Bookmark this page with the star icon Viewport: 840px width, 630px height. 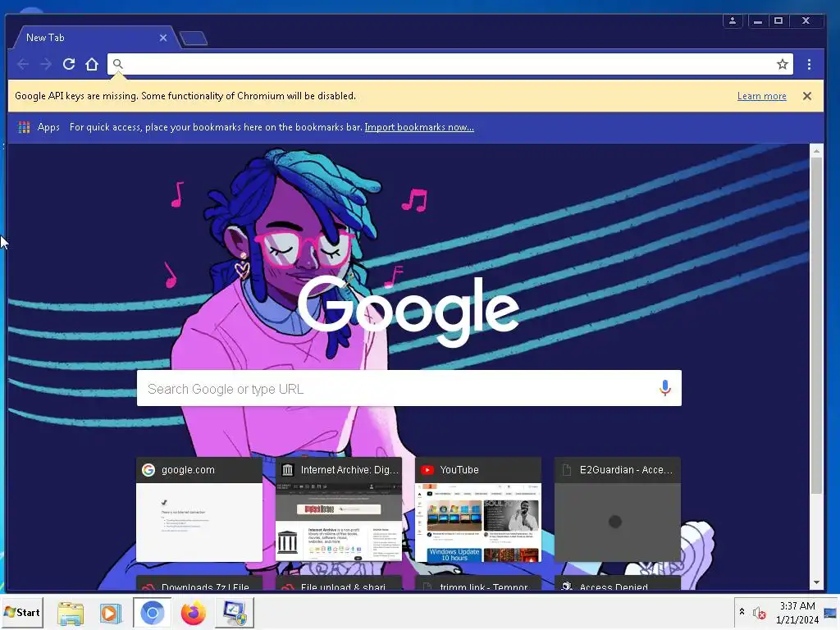coord(782,64)
